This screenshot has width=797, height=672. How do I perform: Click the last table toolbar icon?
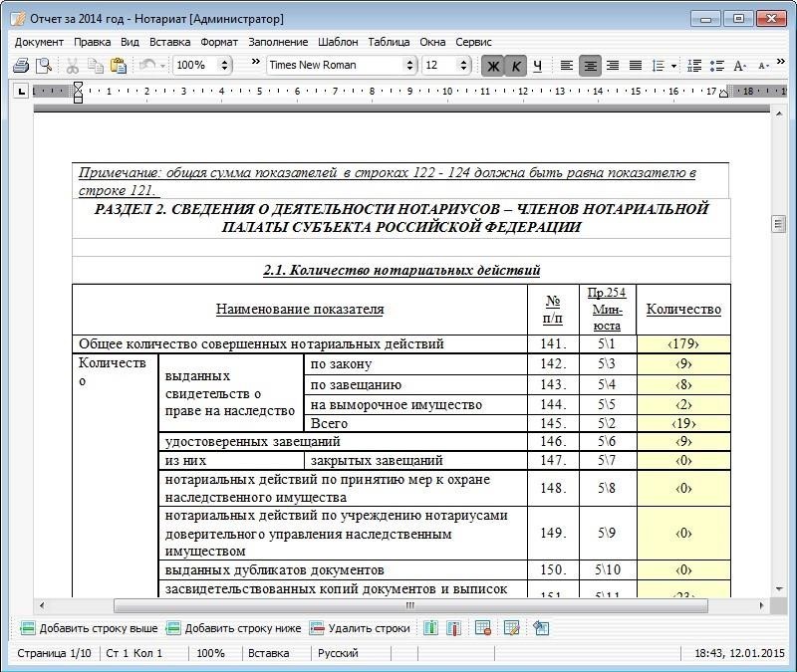click(x=541, y=628)
